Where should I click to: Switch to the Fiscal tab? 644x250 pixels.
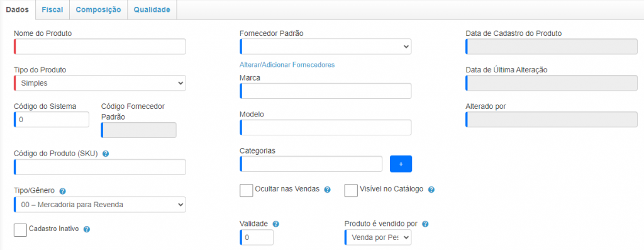53,9
